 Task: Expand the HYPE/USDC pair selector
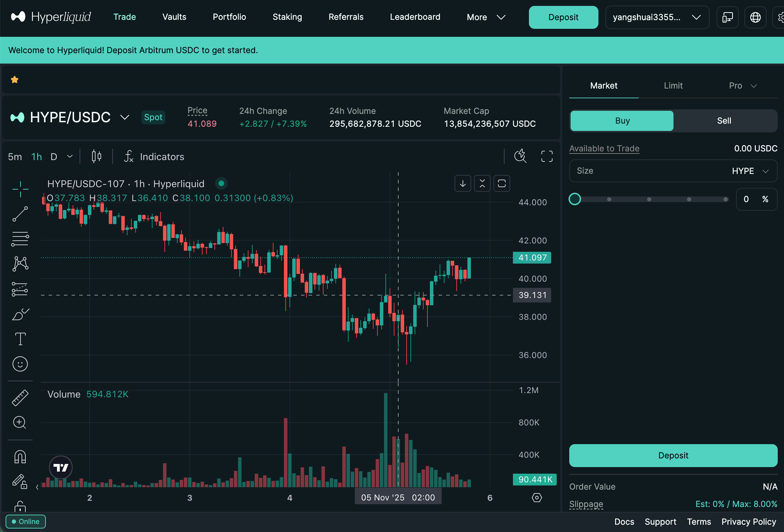(x=124, y=117)
